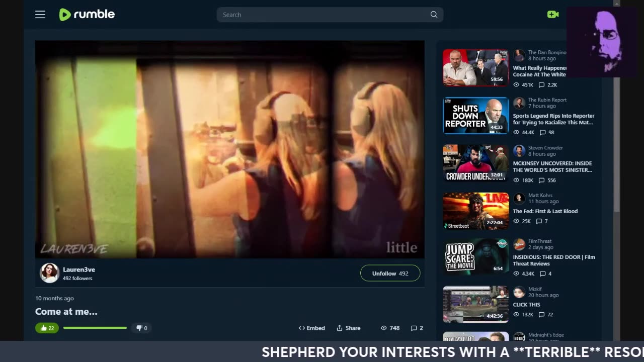The width and height of the screenshot is (644, 362).
Task: Click the '492 followers' text
Action: click(x=77, y=278)
